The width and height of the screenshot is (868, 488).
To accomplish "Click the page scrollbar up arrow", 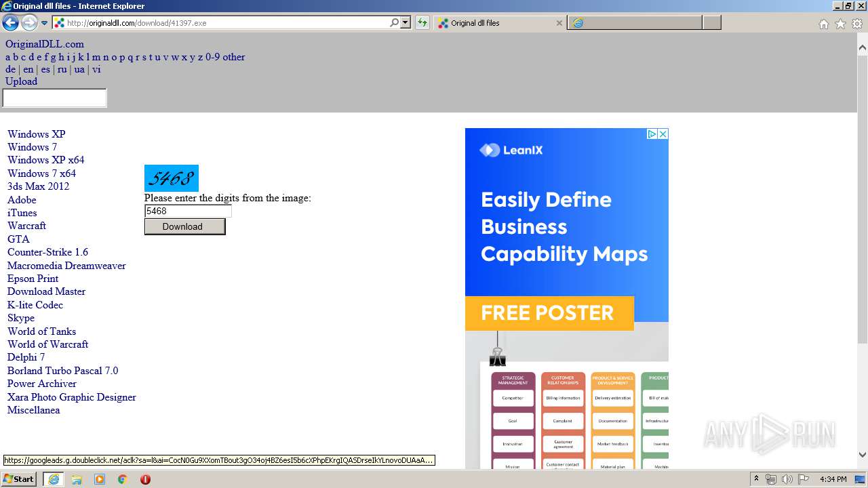I will point(862,48).
